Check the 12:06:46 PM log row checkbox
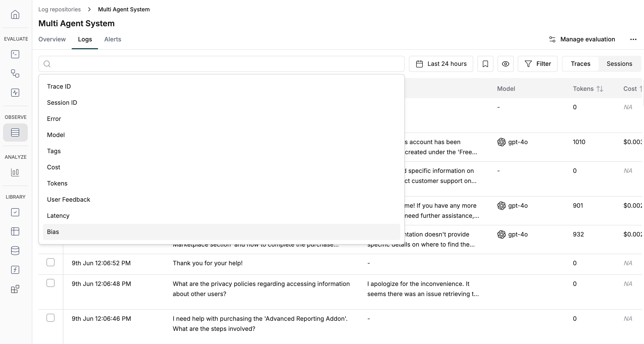Viewport: 644px width, 344px height. point(51,318)
